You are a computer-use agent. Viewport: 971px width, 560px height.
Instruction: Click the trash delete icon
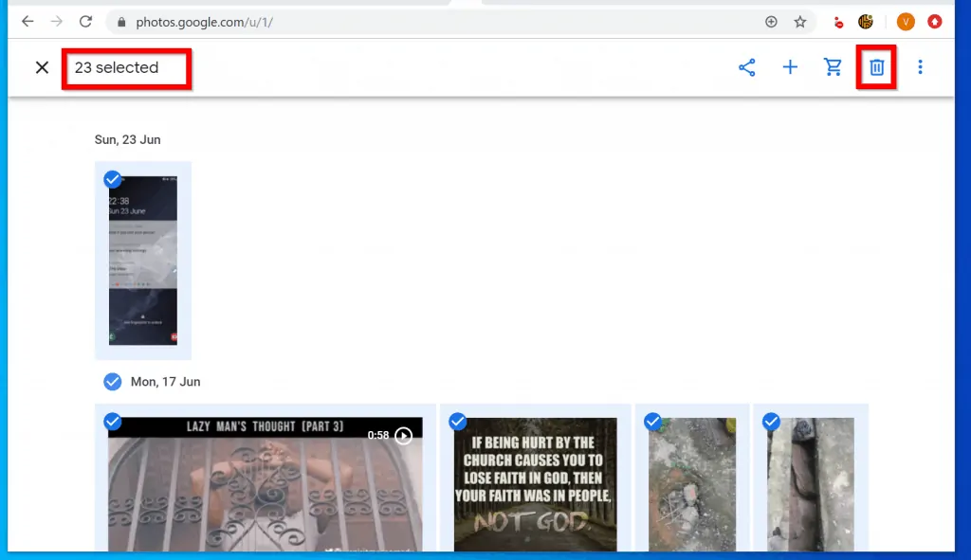[877, 67]
